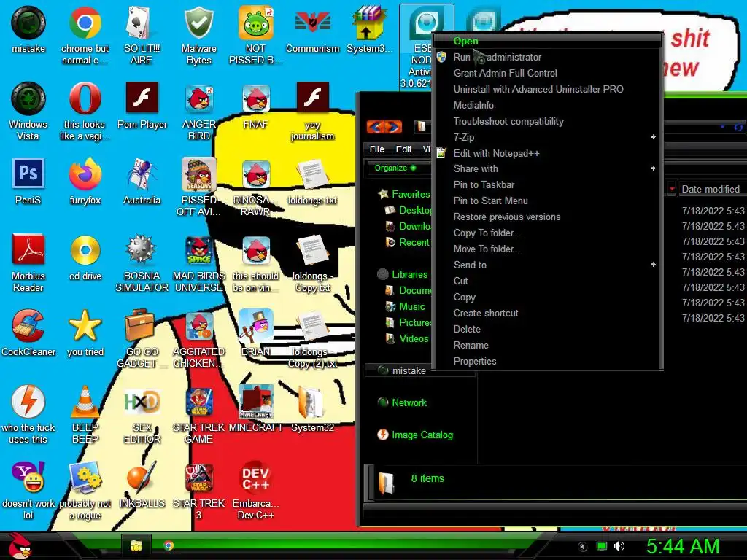Select Network in the navigation pane
The height and width of the screenshot is (560, 747).
click(403, 402)
